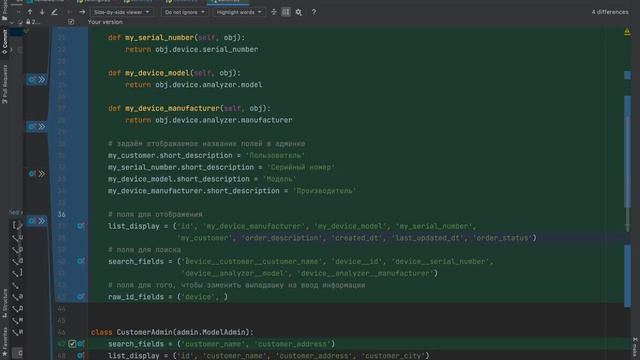Click 'return obj.device.serial_number' line

191,49
